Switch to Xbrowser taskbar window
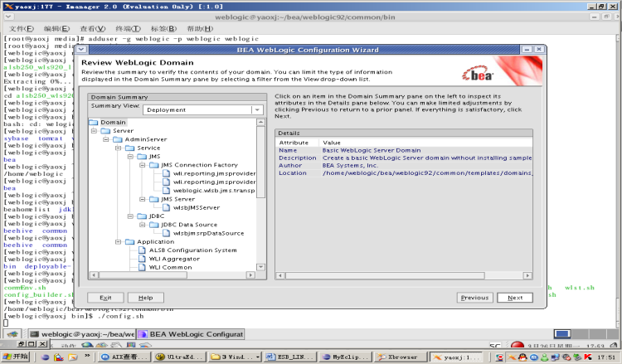This screenshot has height=364, width=622. point(401,357)
